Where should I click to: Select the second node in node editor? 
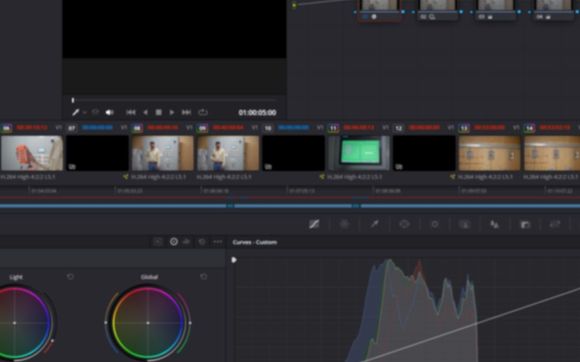[437, 10]
